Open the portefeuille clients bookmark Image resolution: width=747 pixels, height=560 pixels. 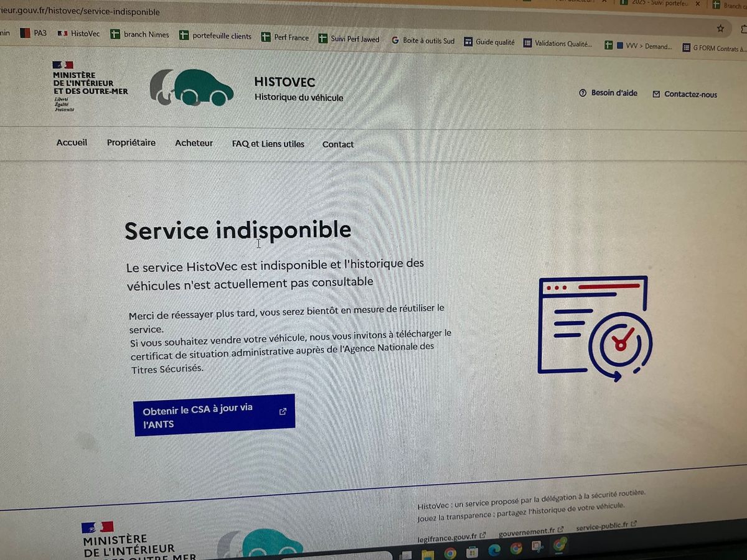(x=215, y=36)
